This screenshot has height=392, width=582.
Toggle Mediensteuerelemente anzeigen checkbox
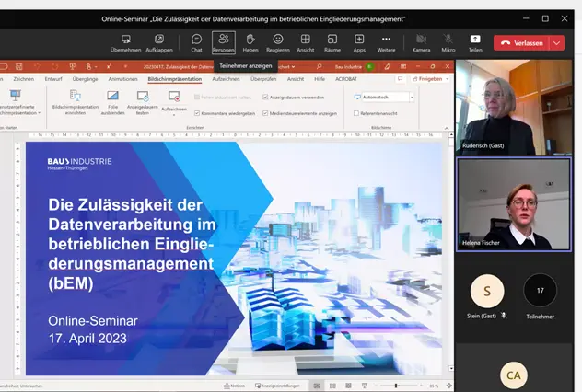pos(265,113)
